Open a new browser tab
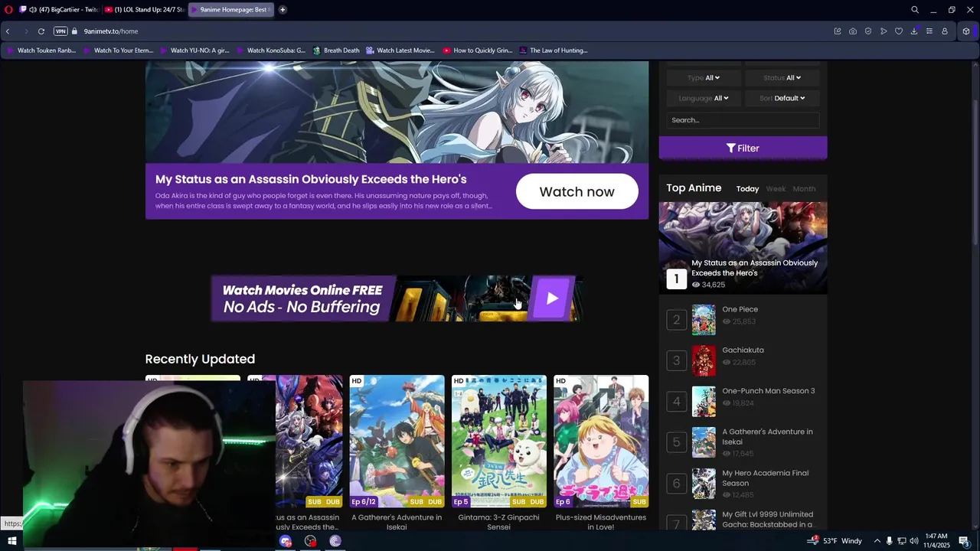The height and width of the screenshot is (551, 980). pos(283,10)
